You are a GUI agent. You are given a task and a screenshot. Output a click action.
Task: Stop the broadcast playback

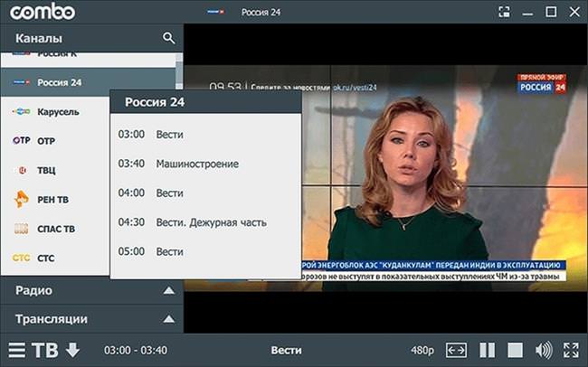[x=516, y=350]
